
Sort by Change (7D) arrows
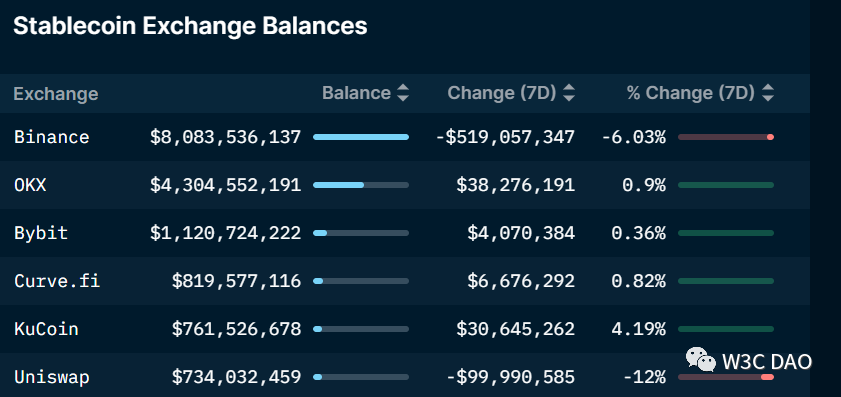569,93
